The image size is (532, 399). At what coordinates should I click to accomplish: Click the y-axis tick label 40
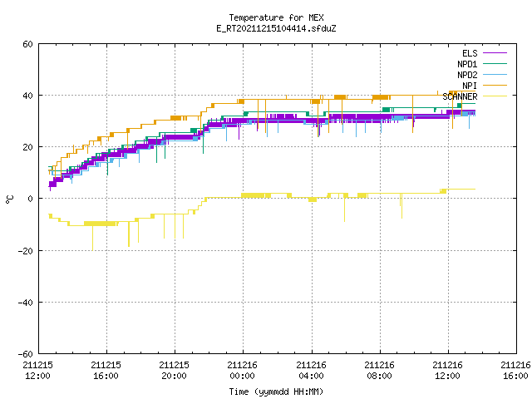[x=27, y=96]
